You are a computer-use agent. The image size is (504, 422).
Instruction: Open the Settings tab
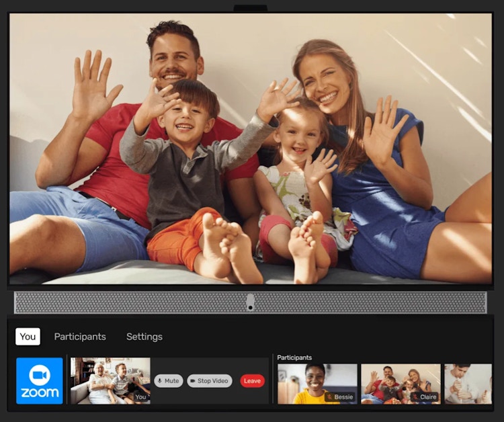[x=144, y=337]
